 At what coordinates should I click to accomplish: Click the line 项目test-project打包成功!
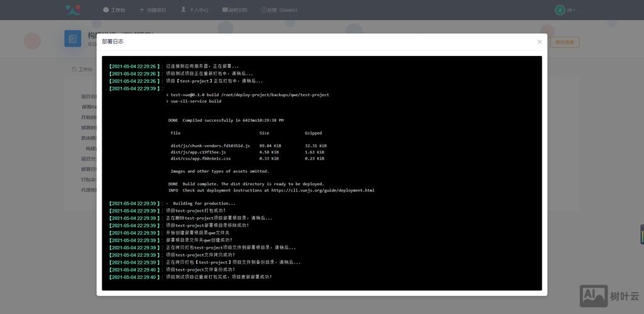point(196,211)
